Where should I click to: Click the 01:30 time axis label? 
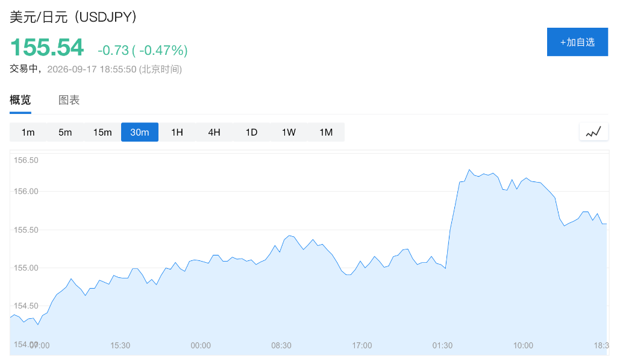coord(442,345)
